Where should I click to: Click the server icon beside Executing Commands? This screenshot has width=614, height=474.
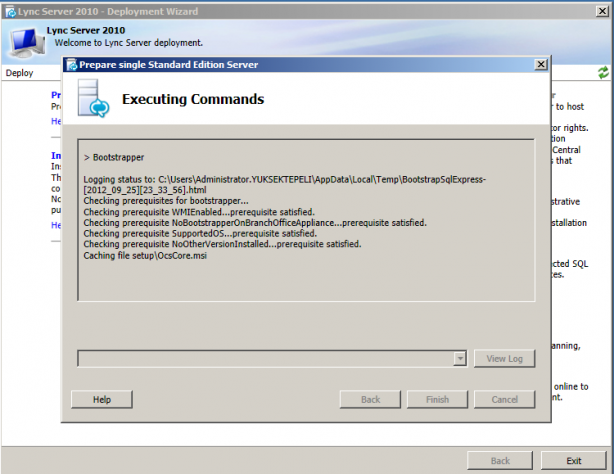coord(93,98)
